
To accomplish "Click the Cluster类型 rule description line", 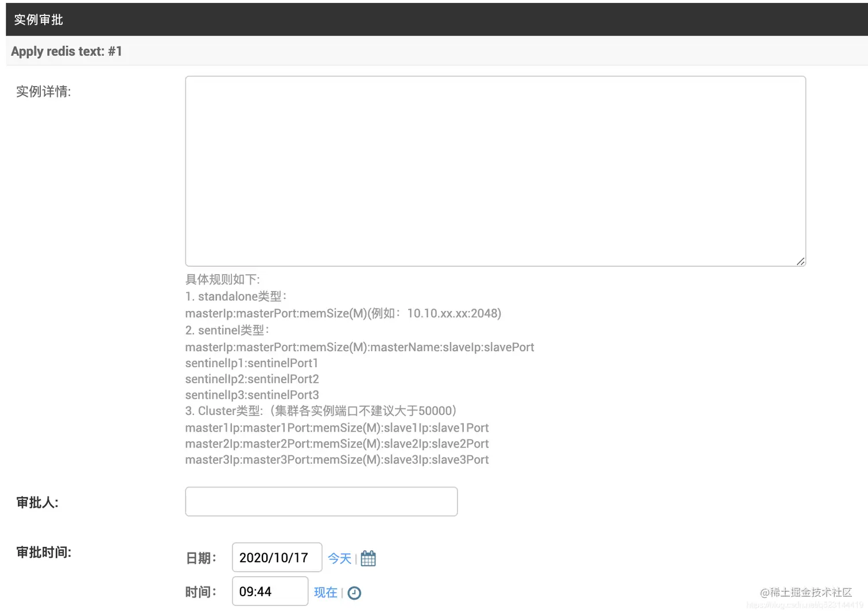I will 320,411.
